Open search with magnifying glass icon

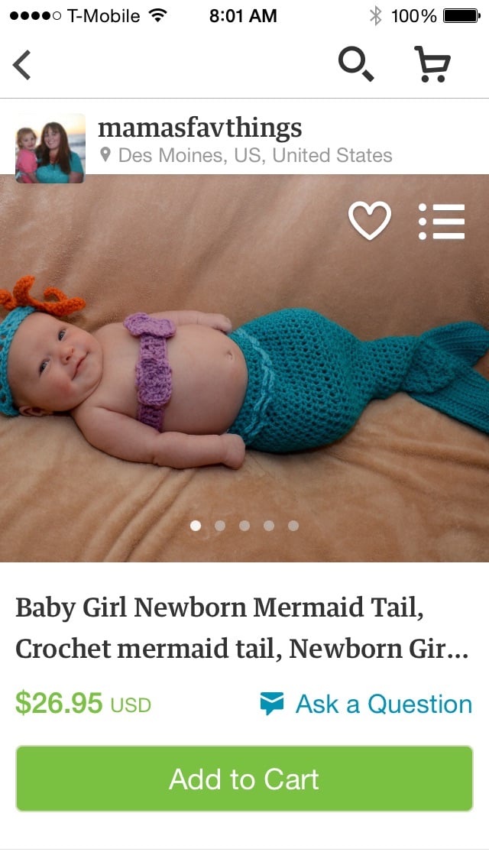(x=356, y=64)
